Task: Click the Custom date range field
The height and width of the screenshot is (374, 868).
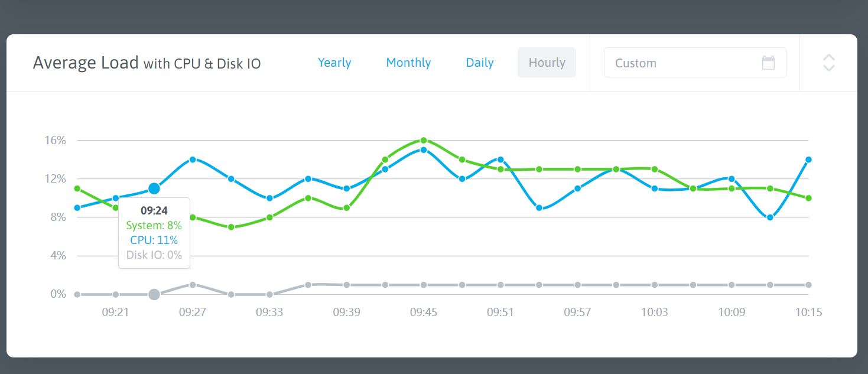Action: (x=685, y=63)
